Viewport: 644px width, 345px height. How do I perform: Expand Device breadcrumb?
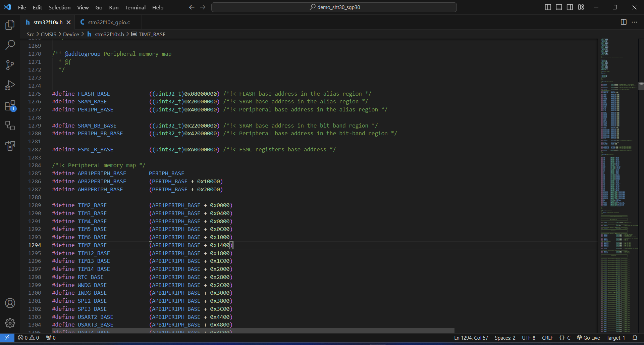coord(71,34)
